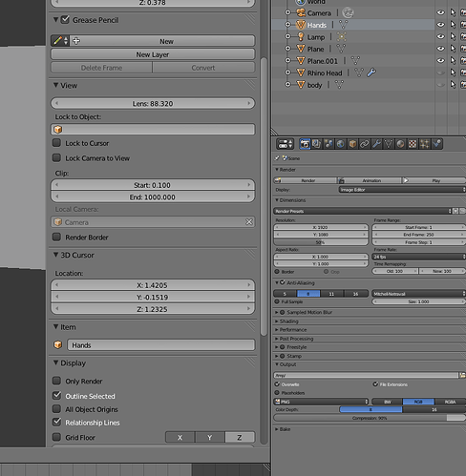The image size is (466, 476).
Task: Adjust the Compression 90% slider
Action: (370, 418)
